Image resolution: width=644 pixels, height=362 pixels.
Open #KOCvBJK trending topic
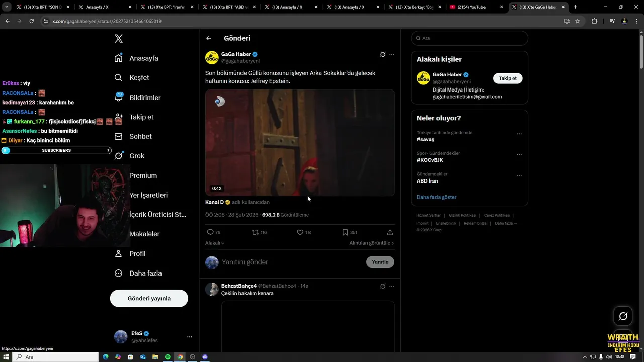tap(430, 160)
